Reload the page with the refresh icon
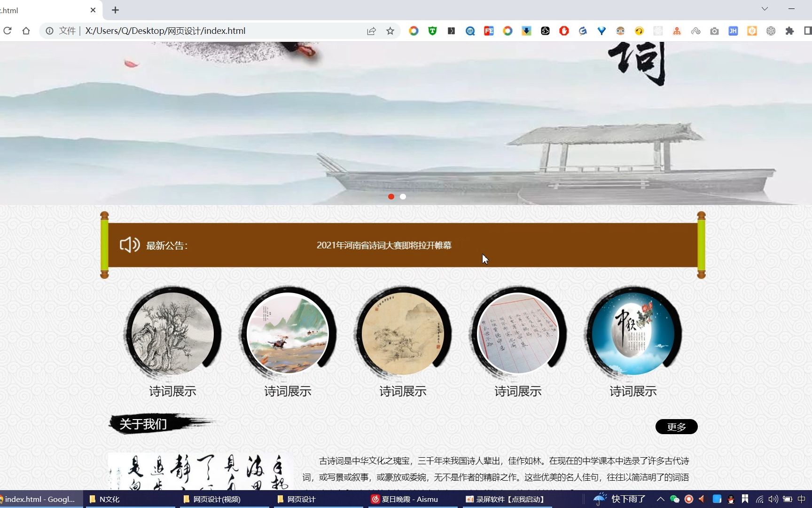Viewport: 812px width, 508px height. [x=8, y=31]
